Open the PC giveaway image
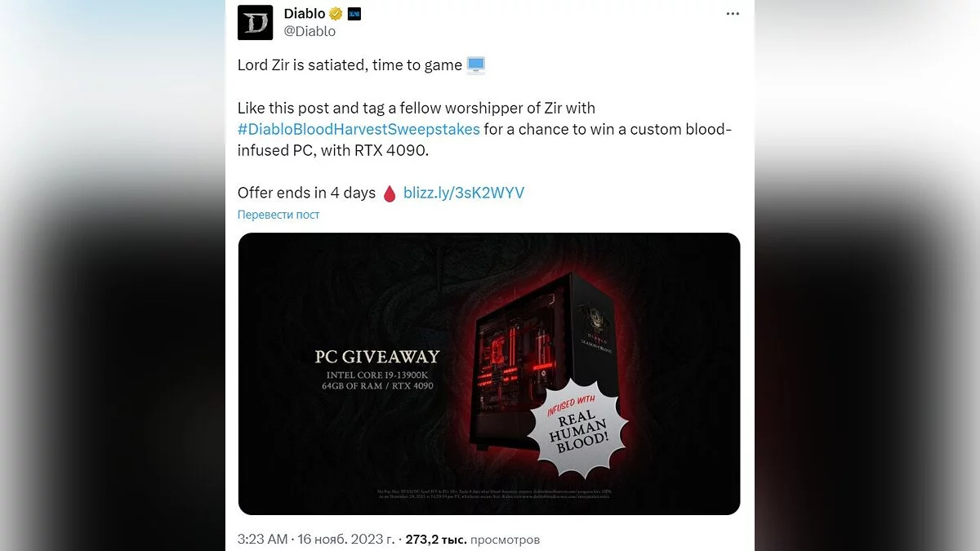Screen dimensions: 980x551 [489, 374]
